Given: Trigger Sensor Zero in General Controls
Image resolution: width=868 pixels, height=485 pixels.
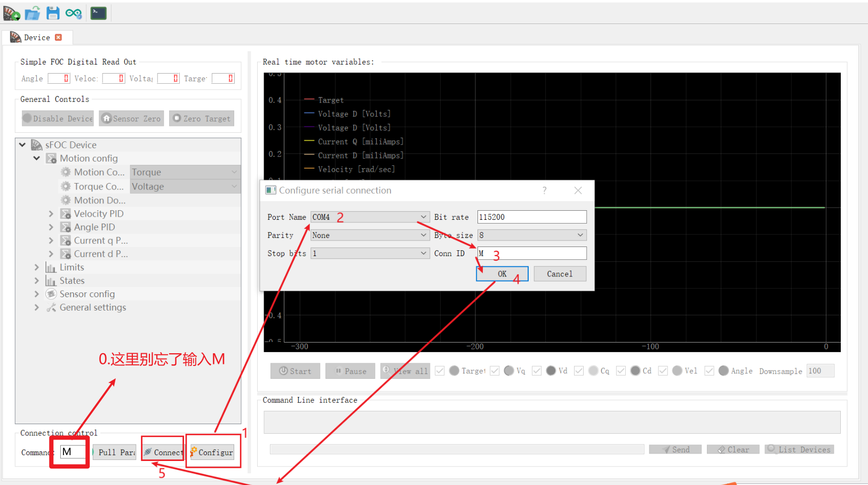Looking at the screenshot, I should 131,118.
